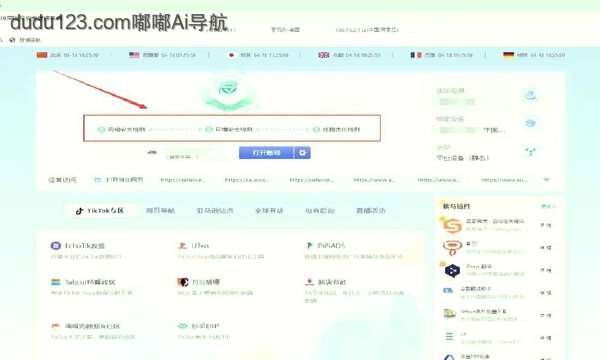Click the last shield check item in red box
Viewport: 600px width, 360px height.
tap(336, 130)
